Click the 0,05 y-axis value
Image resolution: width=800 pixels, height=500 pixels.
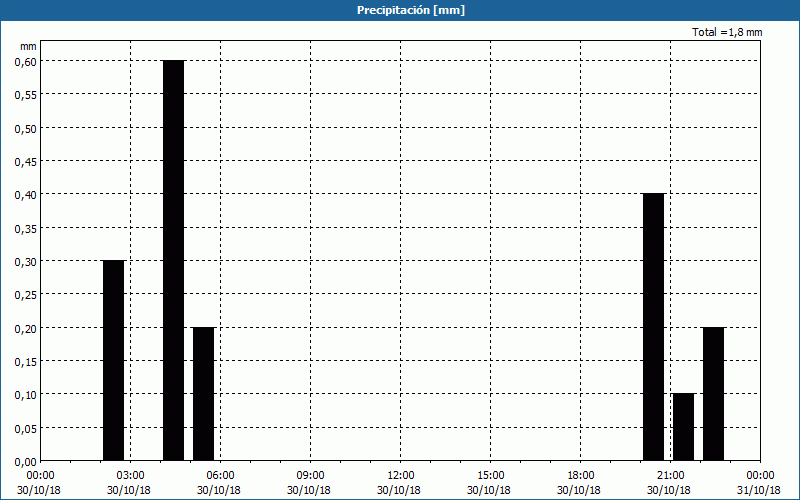(26, 428)
